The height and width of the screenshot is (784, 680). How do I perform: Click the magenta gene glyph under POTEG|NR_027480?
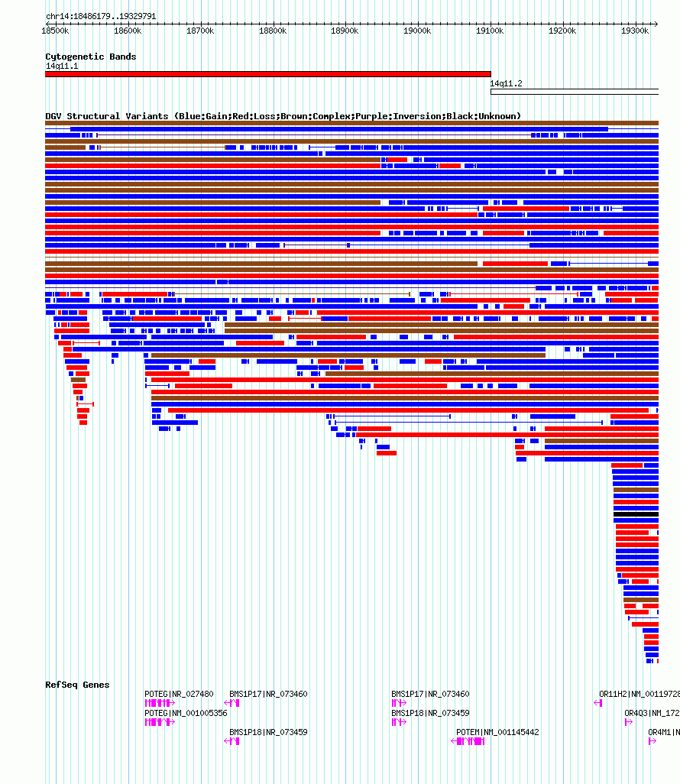point(160,703)
